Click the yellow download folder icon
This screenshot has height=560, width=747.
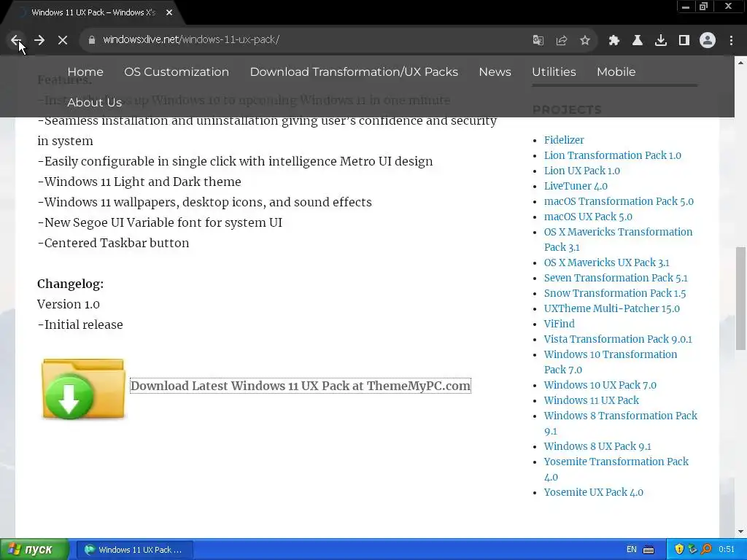[83, 389]
